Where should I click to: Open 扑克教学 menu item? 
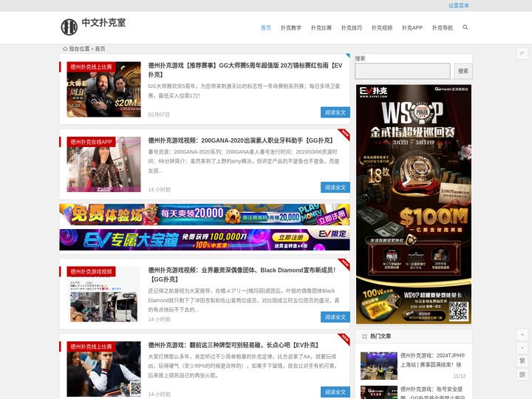click(x=291, y=28)
